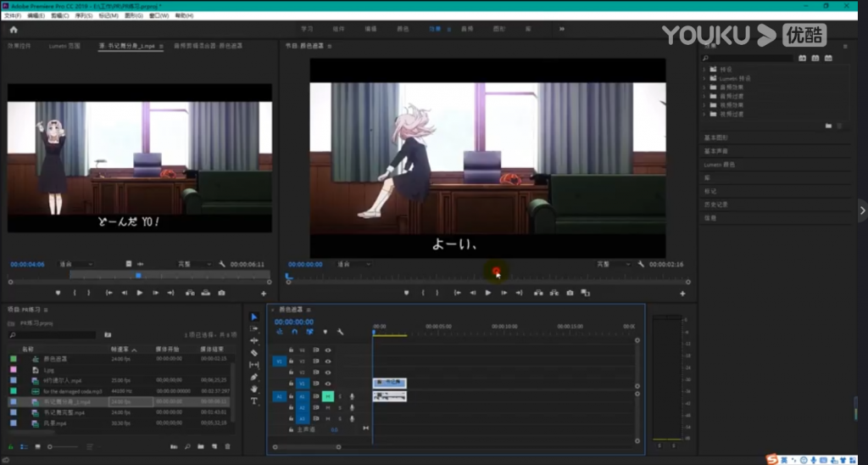The image size is (868, 465).
Task: Click the Home icon in workspace bar
Action: point(14,30)
